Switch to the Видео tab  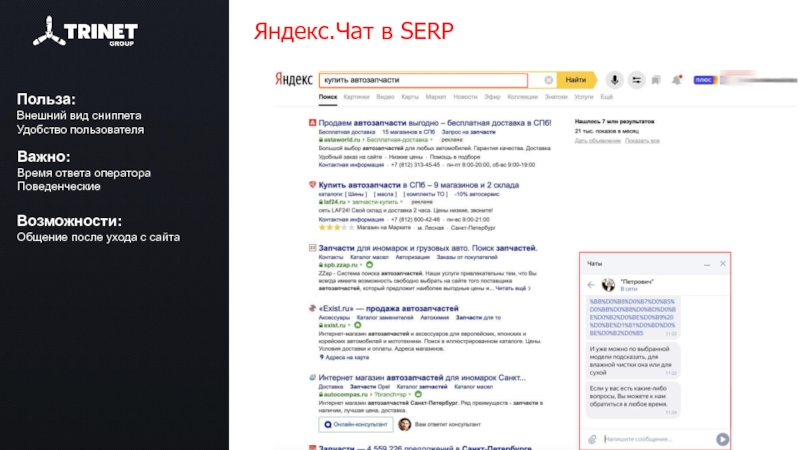pos(385,97)
